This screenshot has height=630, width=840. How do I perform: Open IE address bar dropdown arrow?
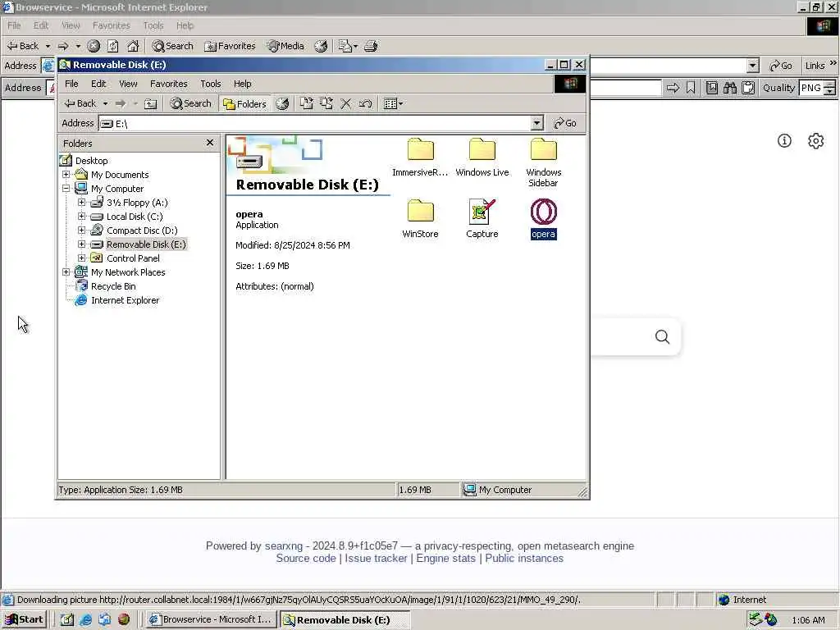coord(753,66)
